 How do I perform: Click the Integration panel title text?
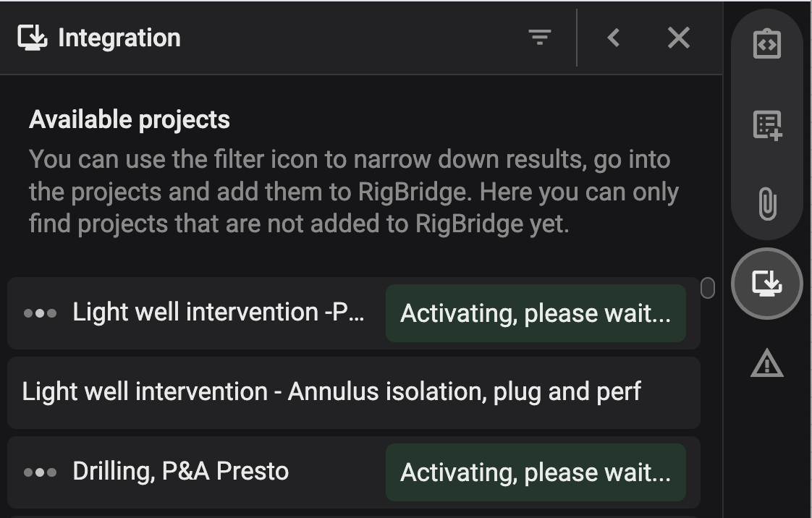tap(119, 38)
